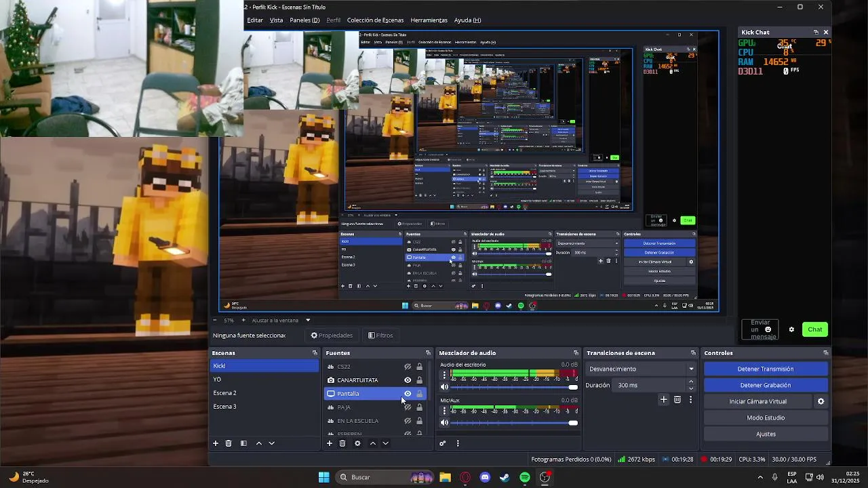Open advanced audio properties gears icon
This screenshot has width=868, height=488.
coord(443,443)
